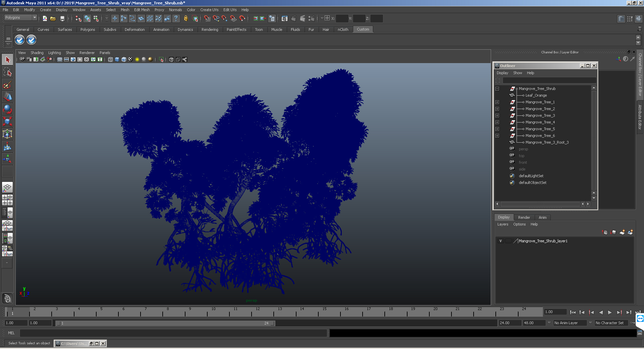Image resolution: width=644 pixels, height=349 pixels.
Task: Enable snap to points magnet
Action: pos(224,18)
